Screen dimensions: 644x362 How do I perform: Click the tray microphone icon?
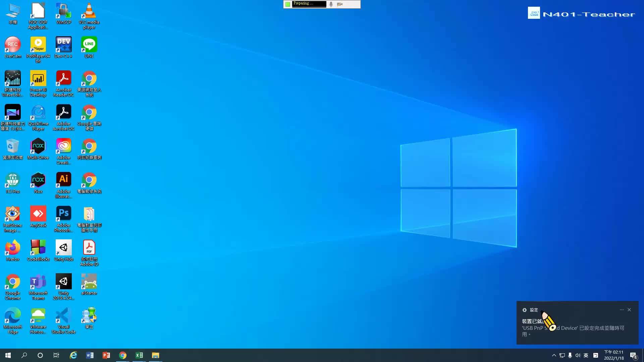[x=570, y=355]
